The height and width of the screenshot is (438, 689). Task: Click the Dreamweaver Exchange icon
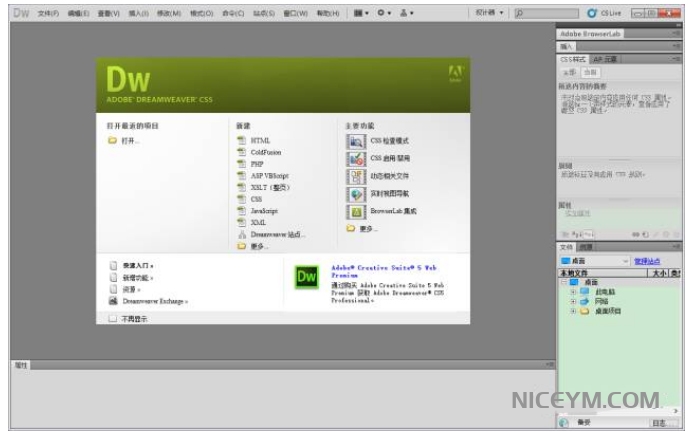(x=113, y=301)
